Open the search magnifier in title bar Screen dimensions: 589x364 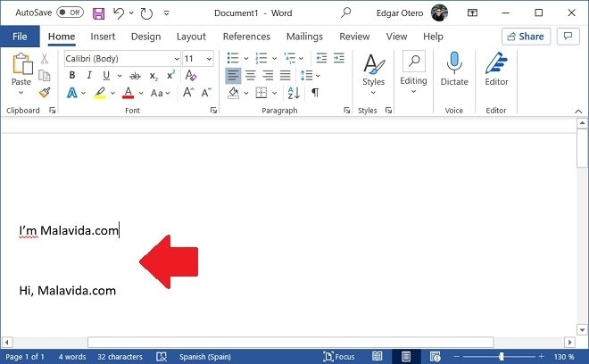click(345, 12)
